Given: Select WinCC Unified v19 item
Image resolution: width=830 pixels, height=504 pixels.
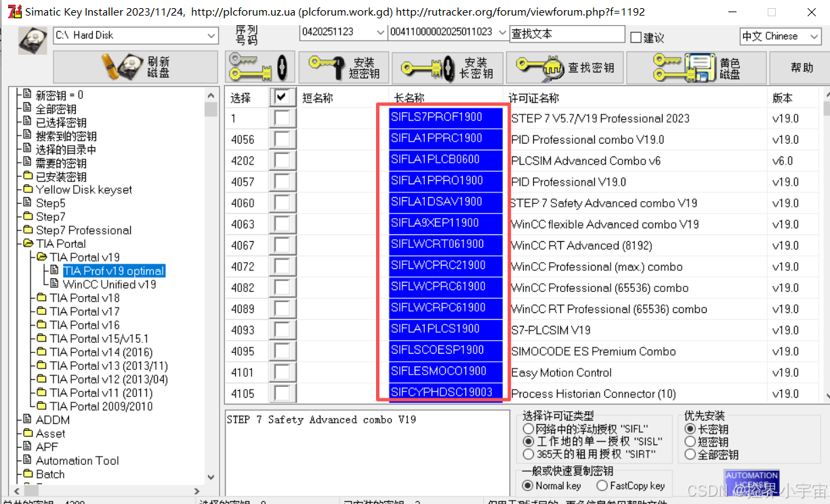Looking at the screenshot, I should [110, 285].
